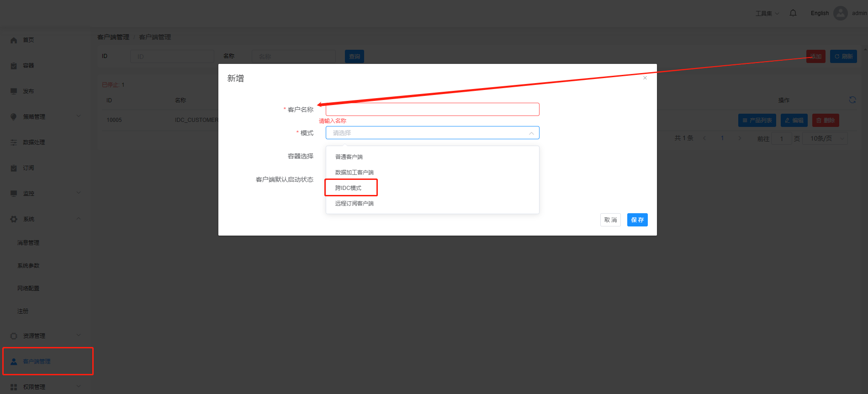Click the 取消 button
The height and width of the screenshot is (394, 868).
tap(610, 220)
